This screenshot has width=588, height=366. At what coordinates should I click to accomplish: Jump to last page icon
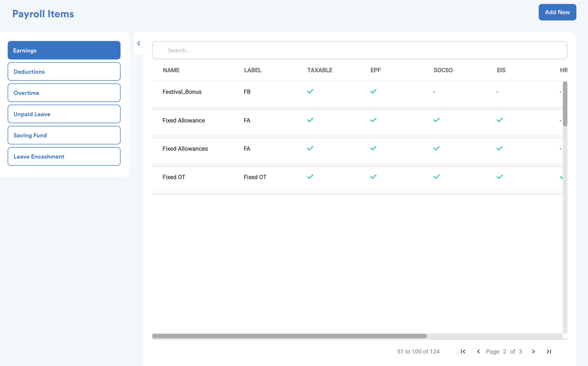[x=549, y=351]
